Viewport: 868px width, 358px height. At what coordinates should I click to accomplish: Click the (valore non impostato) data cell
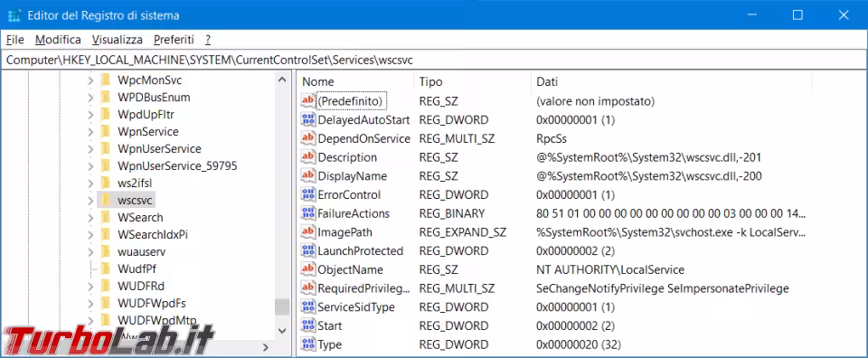pyautogui.click(x=596, y=101)
